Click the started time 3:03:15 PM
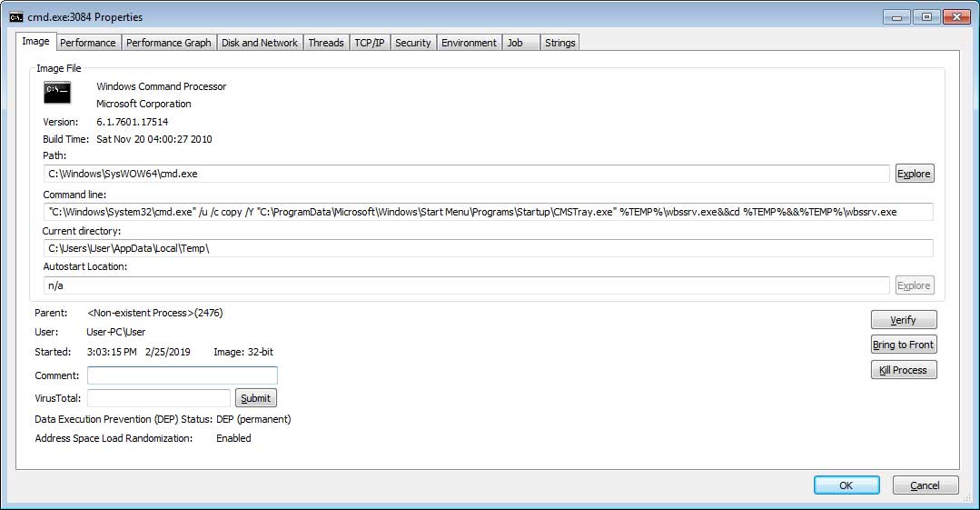The width and height of the screenshot is (980, 510). point(112,352)
